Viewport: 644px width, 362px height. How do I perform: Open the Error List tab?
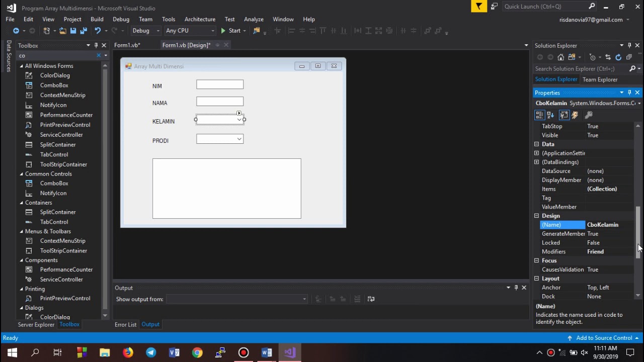(125, 324)
